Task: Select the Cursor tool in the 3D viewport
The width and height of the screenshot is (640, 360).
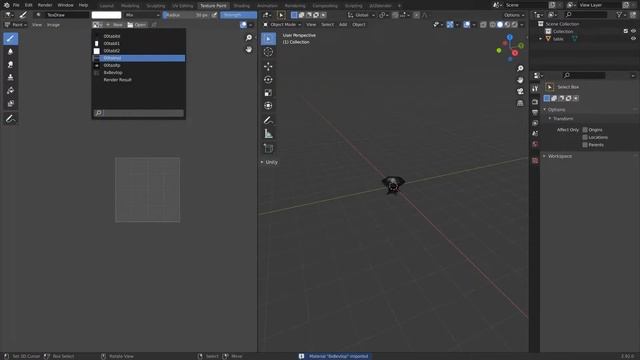Action: (x=268, y=52)
